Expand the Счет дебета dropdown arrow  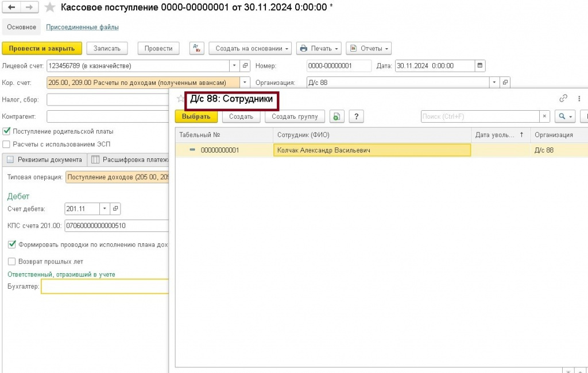(x=105, y=208)
